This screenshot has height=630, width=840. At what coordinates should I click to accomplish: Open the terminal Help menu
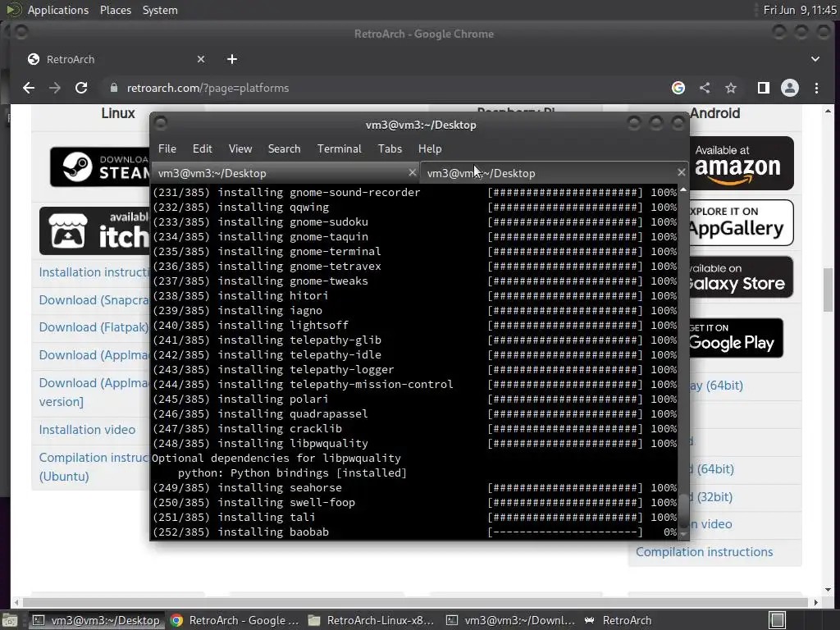430,148
